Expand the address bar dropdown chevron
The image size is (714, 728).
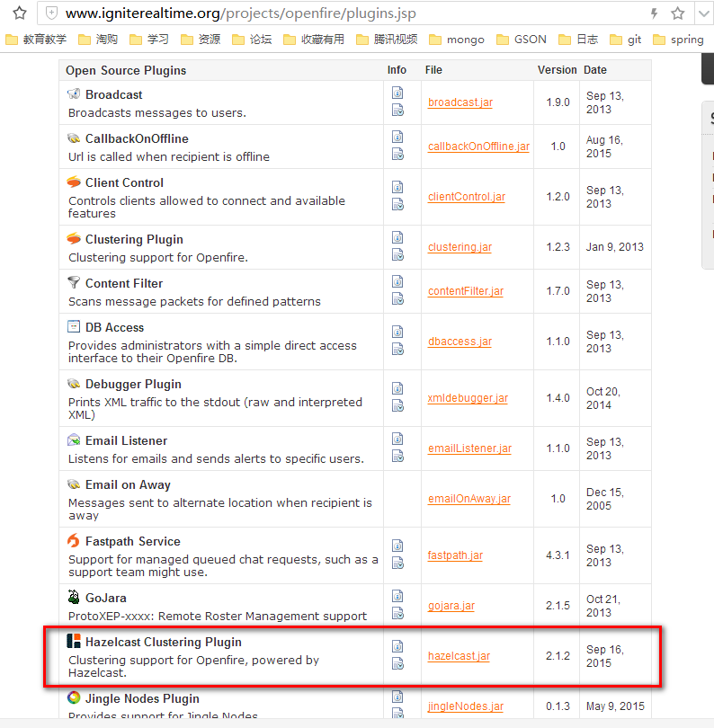coord(703,13)
